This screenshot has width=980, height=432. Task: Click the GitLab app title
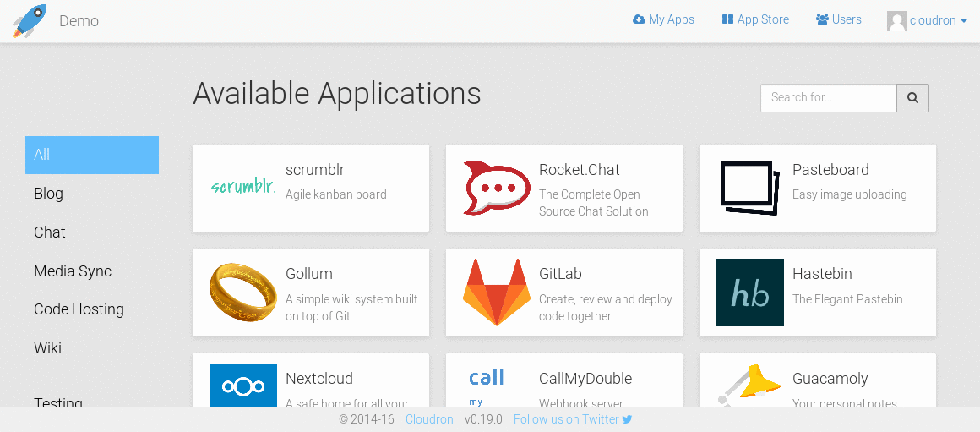pyautogui.click(x=561, y=274)
